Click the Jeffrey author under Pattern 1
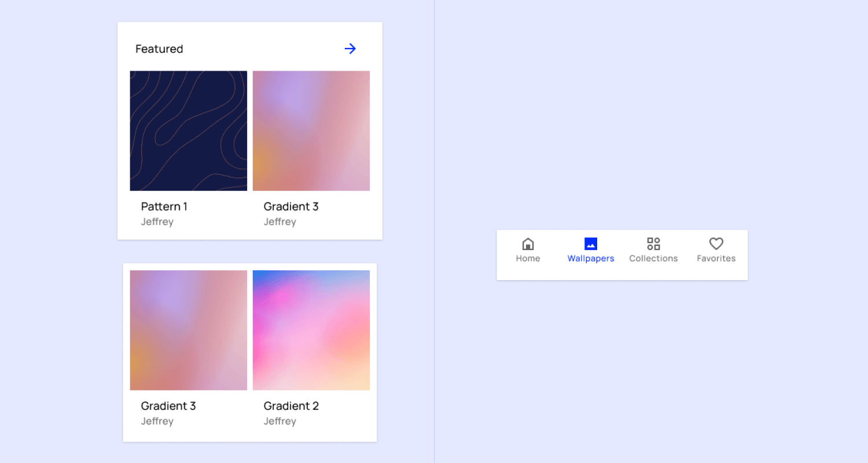The height and width of the screenshot is (463, 868). pyautogui.click(x=157, y=222)
